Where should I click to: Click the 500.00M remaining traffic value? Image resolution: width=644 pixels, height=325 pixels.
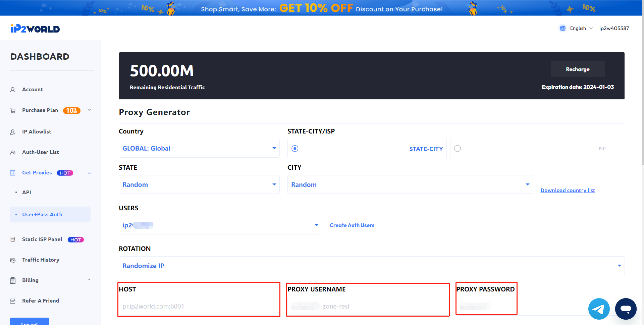click(x=162, y=71)
